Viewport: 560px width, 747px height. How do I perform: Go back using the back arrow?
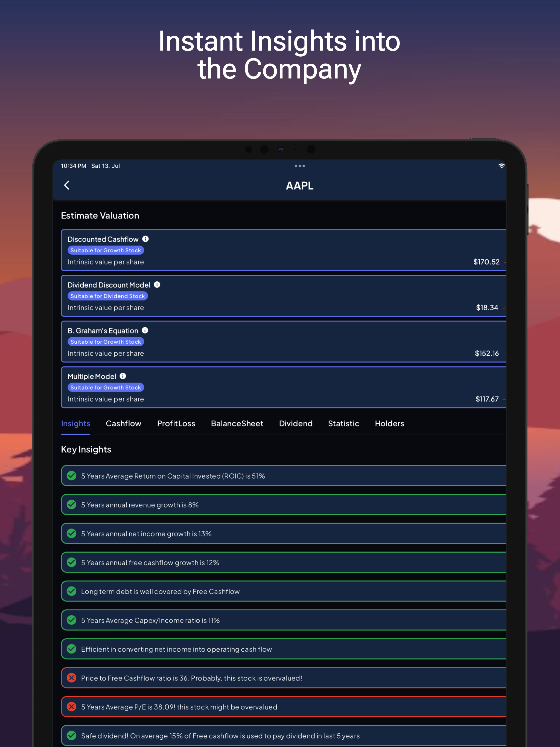67,185
